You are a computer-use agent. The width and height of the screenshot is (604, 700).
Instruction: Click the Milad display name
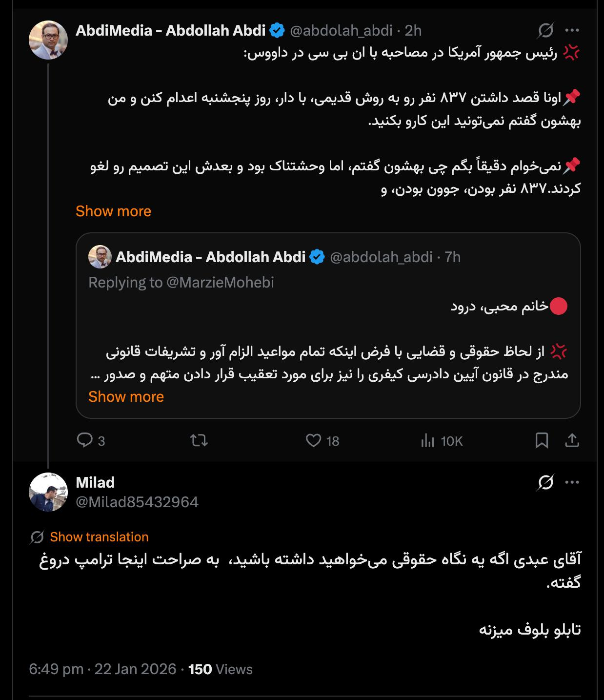click(95, 482)
